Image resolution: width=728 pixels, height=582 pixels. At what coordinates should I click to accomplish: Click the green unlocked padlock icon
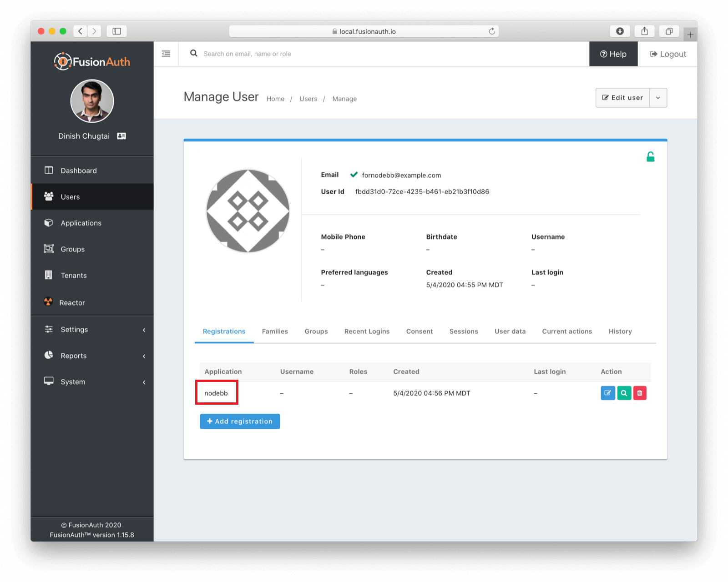[651, 157]
